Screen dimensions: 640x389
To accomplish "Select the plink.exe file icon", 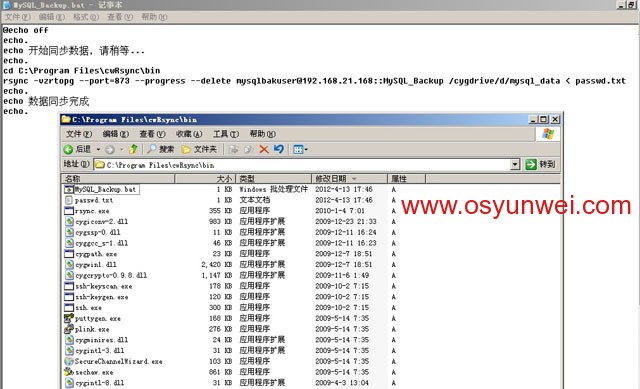I will point(69,329).
